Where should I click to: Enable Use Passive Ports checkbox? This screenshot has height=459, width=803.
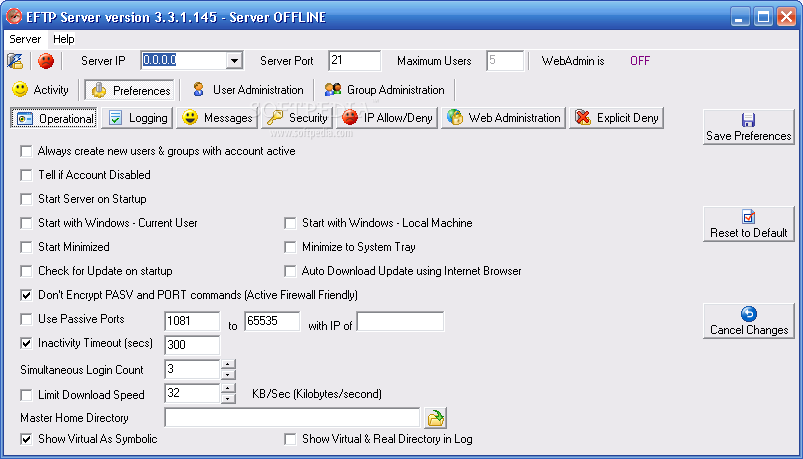pos(26,319)
